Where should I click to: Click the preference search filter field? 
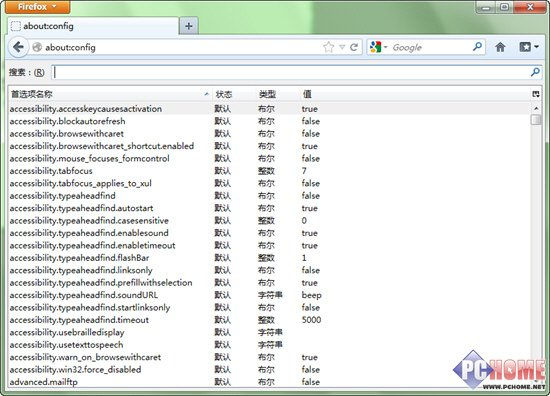(296, 73)
